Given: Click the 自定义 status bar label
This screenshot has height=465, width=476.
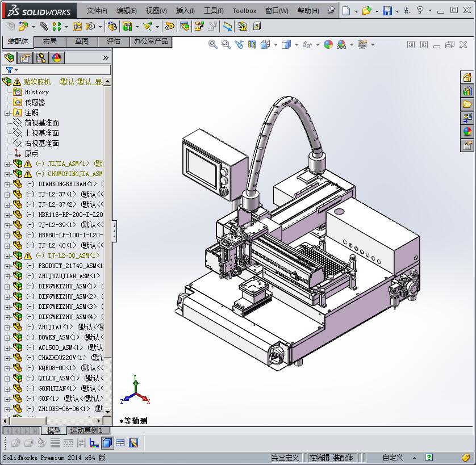Looking at the screenshot, I should tap(393, 458).
